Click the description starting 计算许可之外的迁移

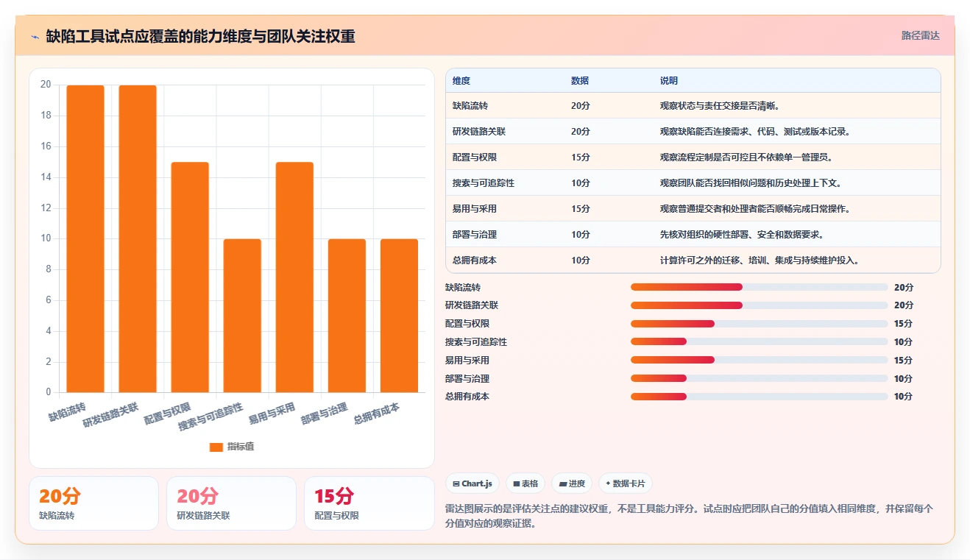coord(760,260)
